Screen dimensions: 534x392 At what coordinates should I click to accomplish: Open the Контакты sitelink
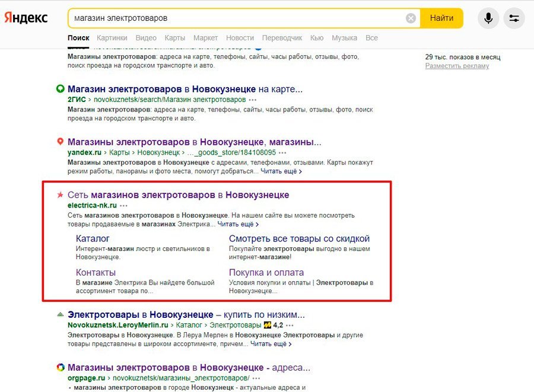(x=96, y=272)
